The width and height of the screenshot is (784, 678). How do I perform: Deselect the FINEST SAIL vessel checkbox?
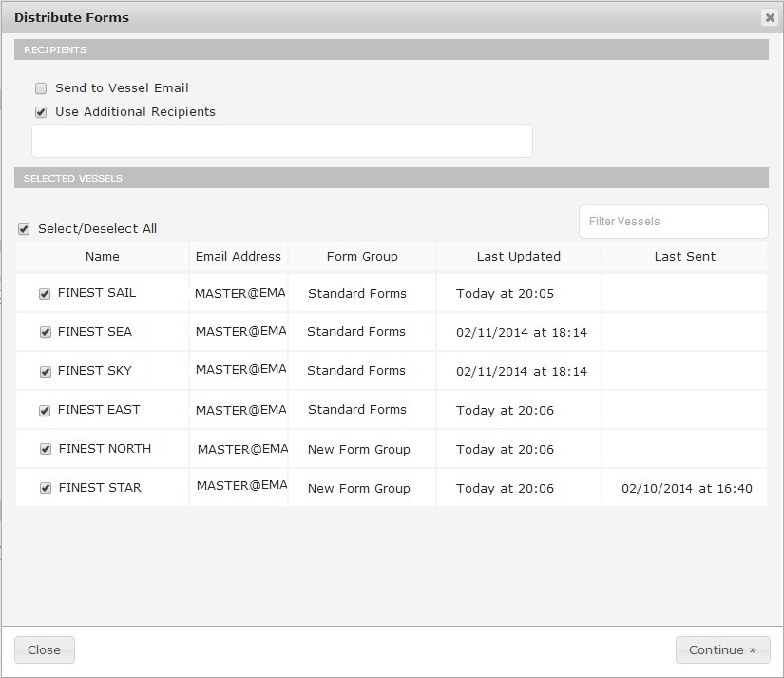[x=44, y=293]
